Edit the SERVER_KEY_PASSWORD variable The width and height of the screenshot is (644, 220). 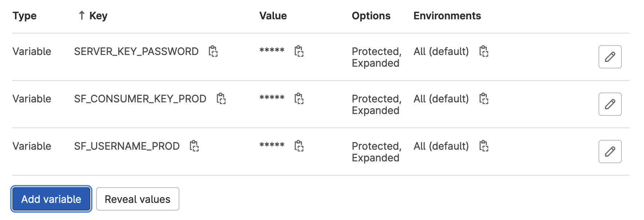(x=610, y=57)
